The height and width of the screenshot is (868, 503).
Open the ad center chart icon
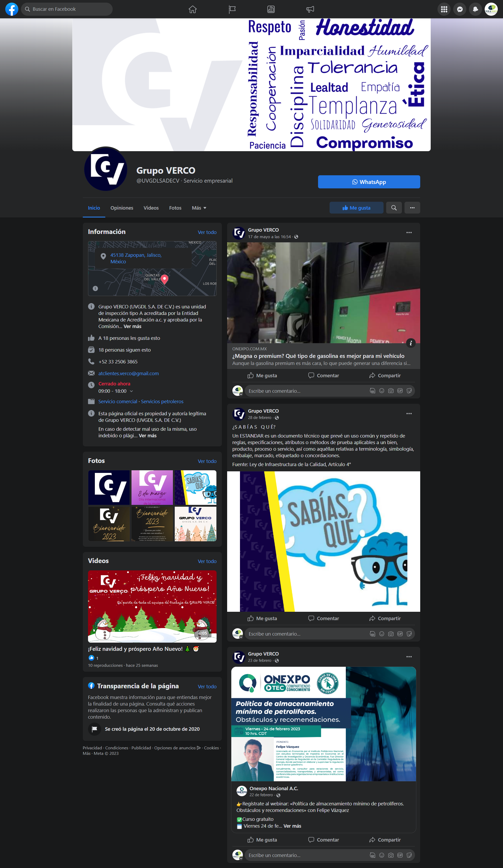click(x=271, y=9)
